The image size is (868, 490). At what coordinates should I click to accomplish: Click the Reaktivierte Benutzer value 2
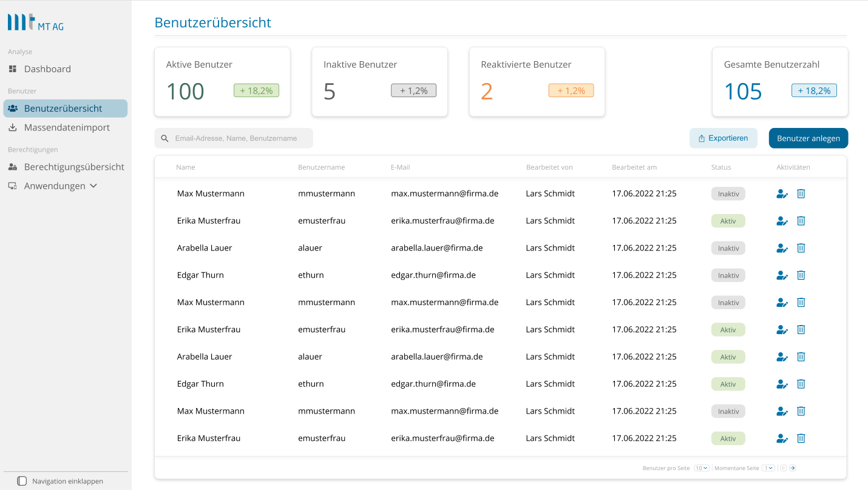[x=487, y=92]
